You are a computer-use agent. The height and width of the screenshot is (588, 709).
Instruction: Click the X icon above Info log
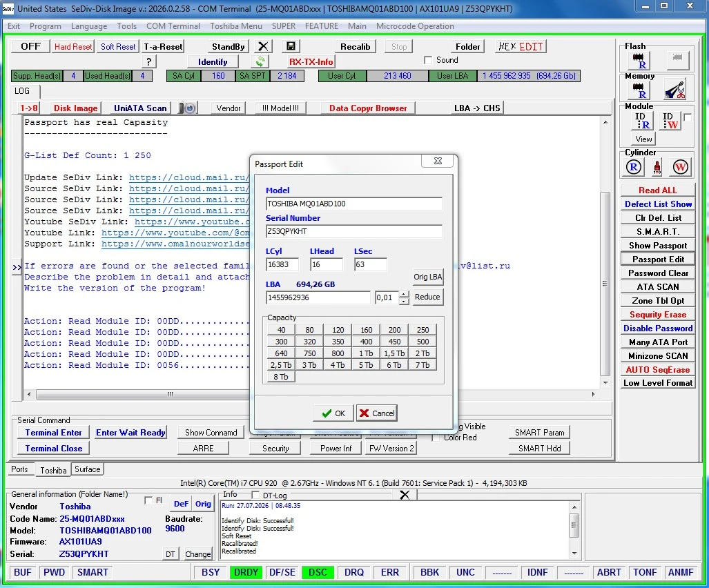pyautogui.click(x=405, y=495)
